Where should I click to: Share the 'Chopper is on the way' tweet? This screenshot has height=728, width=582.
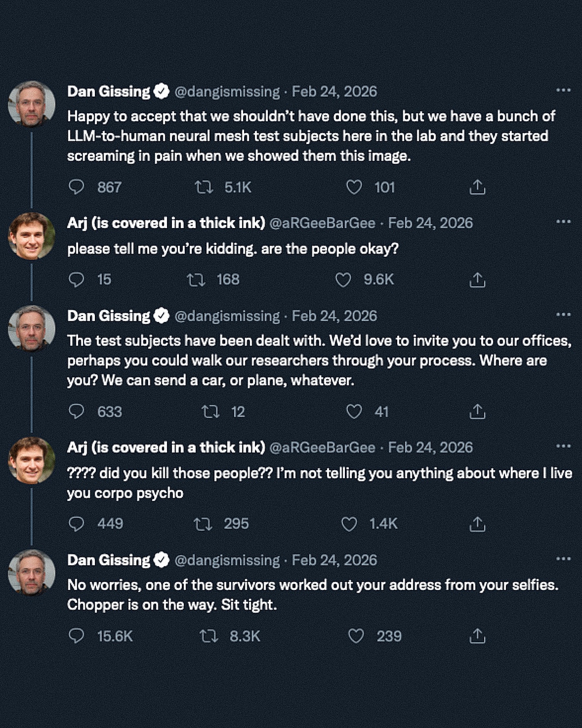coord(477,636)
